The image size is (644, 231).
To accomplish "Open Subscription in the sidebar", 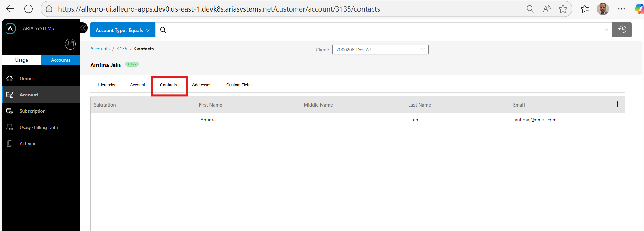I will [33, 111].
